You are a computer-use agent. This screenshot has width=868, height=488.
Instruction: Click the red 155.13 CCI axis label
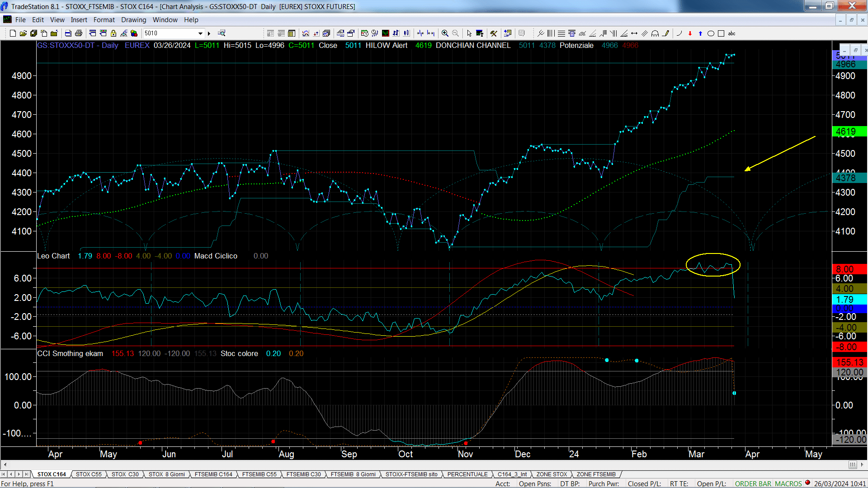[x=849, y=362]
